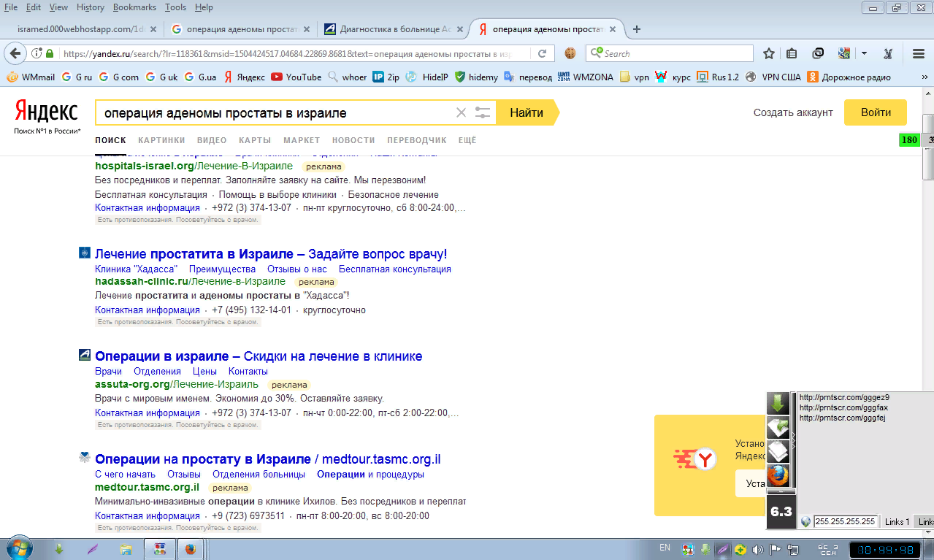Screen dimensions: 934x560
Task: Close the active Yandex search tab
Action: pyautogui.click(x=613, y=29)
